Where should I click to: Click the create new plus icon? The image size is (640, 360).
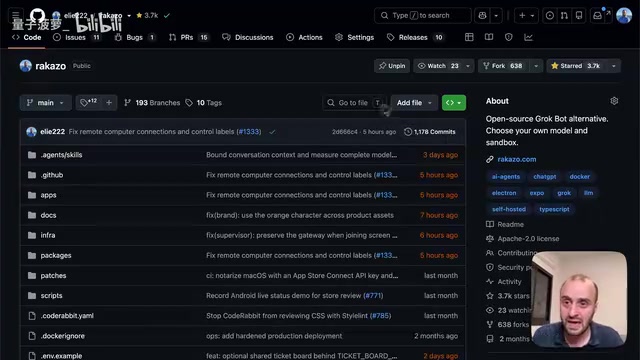pos(522,16)
